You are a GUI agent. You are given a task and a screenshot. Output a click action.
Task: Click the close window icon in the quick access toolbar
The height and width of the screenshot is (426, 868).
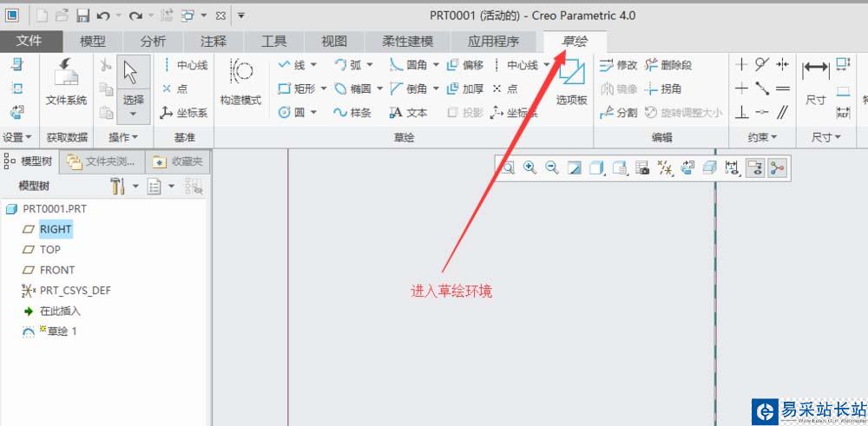click(220, 16)
